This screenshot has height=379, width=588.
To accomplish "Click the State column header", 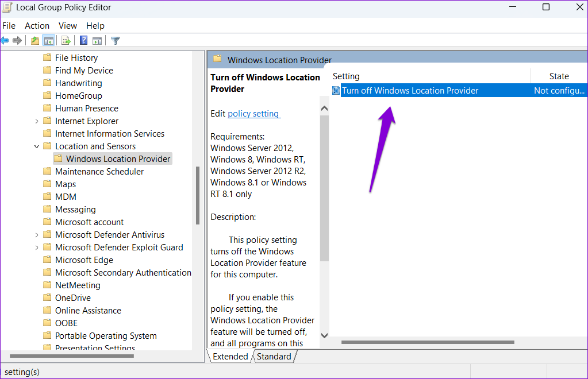I will pos(559,76).
